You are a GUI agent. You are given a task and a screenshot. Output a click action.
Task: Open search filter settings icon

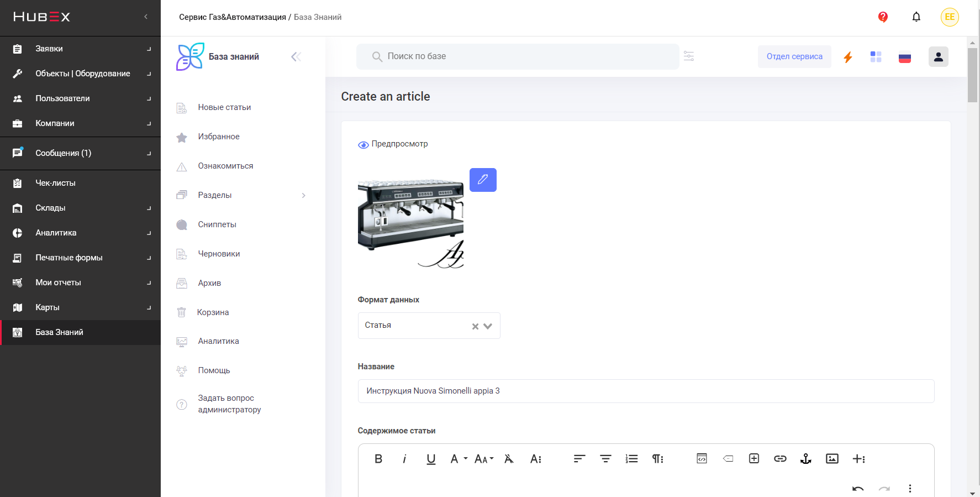coord(689,56)
